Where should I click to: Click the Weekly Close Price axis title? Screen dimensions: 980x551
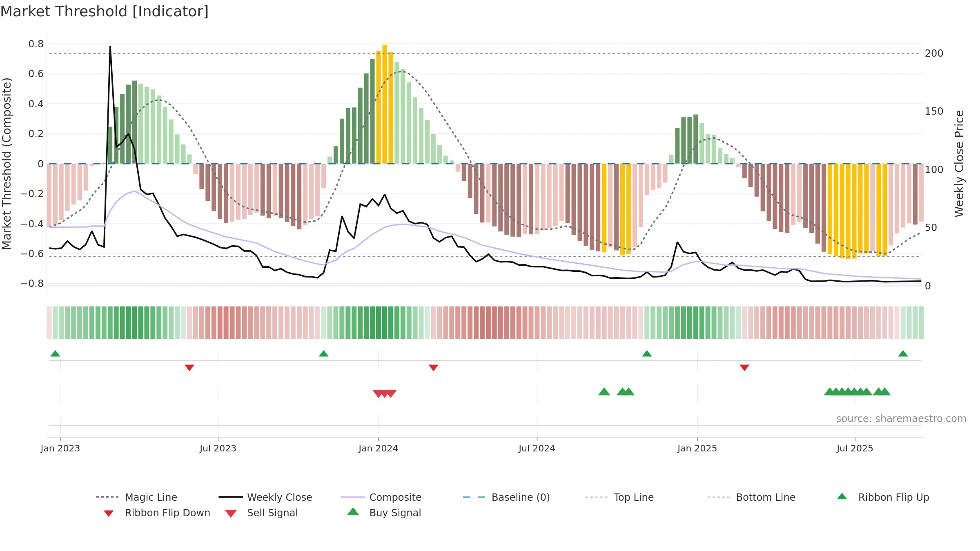[959, 163]
